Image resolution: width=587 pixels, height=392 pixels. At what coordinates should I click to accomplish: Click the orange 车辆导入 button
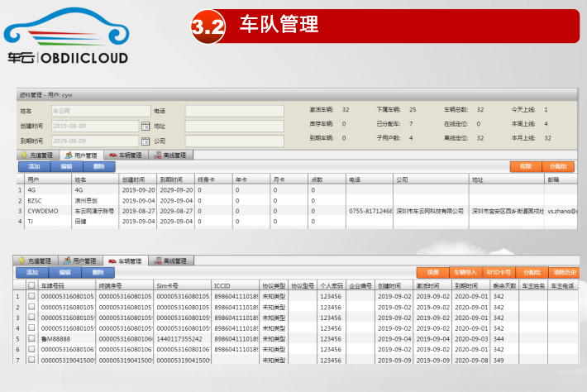(x=465, y=272)
